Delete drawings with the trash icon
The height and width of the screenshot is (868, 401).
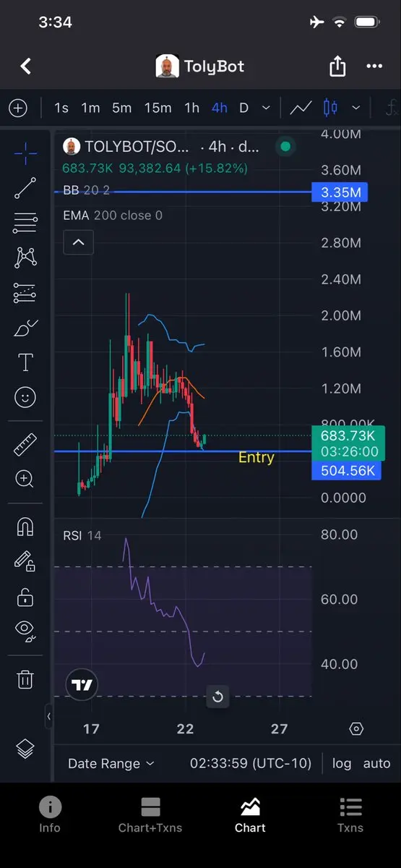tap(25, 679)
